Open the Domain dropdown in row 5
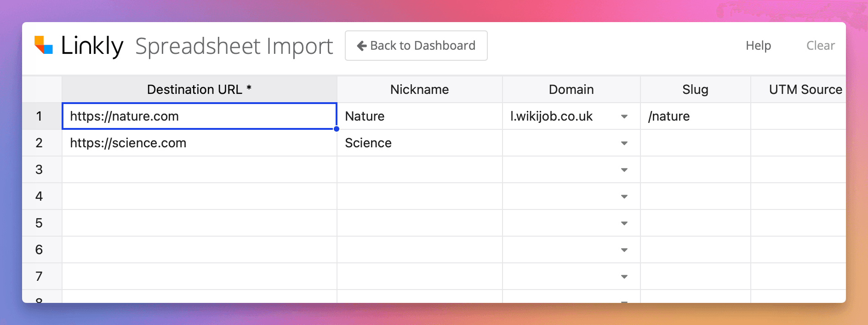The height and width of the screenshot is (325, 868). tap(624, 223)
